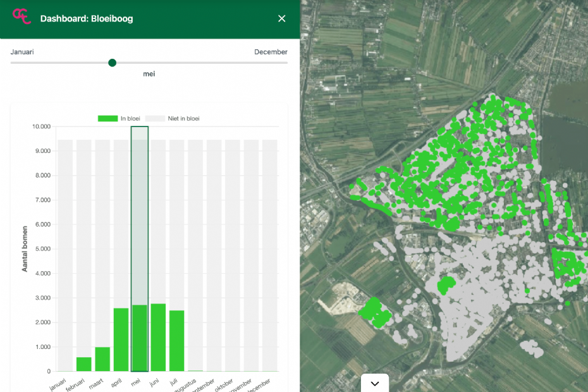Select the april bar in chart

[121, 340]
